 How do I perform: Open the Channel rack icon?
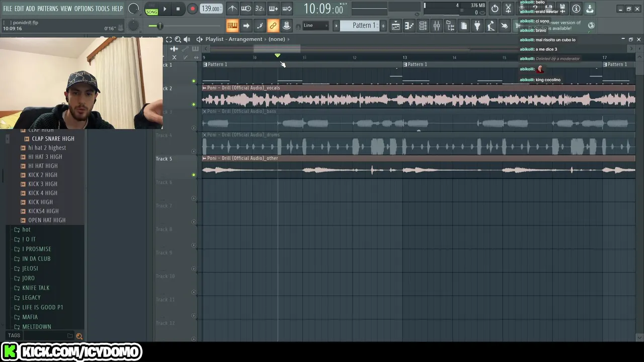(423, 26)
